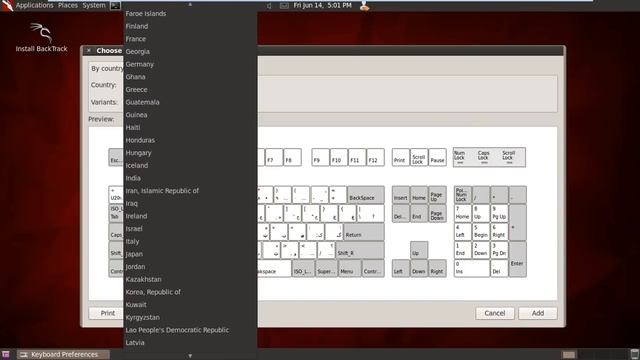Select Kuwait from country list
The height and width of the screenshot is (360, 640).
[x=190, y=304]
